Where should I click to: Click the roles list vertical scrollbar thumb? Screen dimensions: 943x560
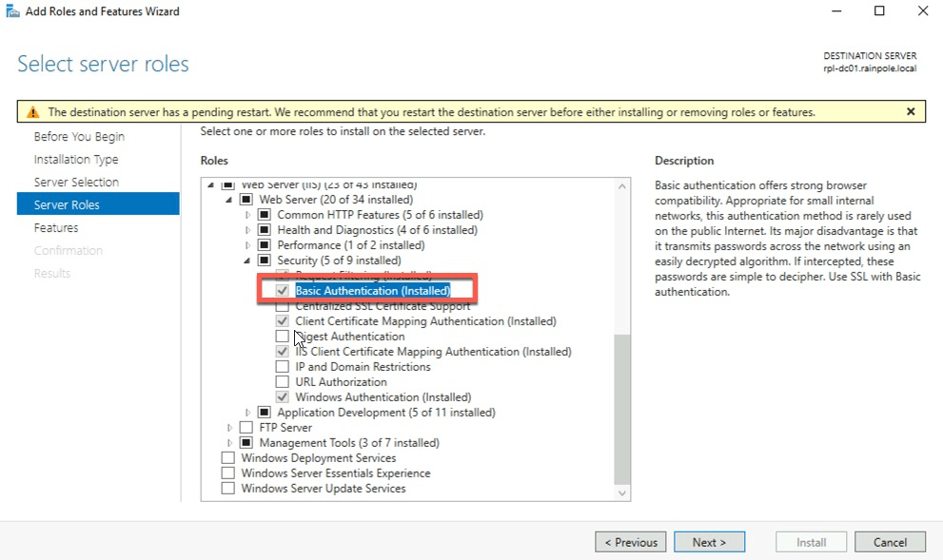coord(622,409)
